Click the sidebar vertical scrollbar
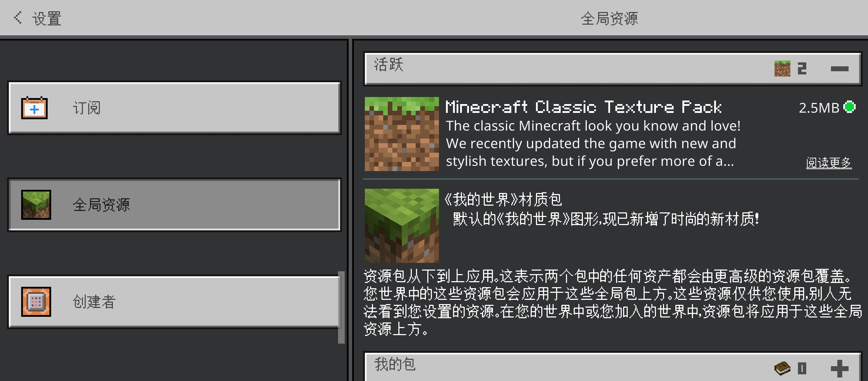This screenshot has height=381, width=868. click(x=341, y=307)
